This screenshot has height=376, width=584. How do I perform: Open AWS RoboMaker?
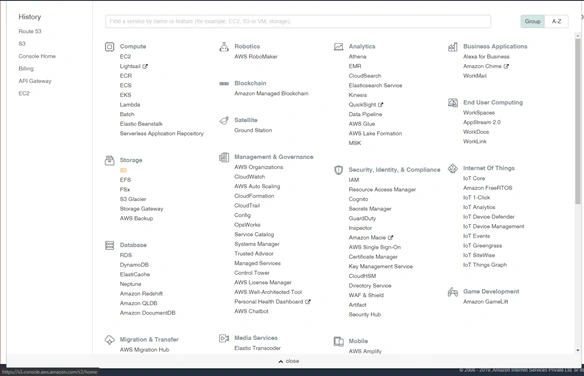pos(256,57)
